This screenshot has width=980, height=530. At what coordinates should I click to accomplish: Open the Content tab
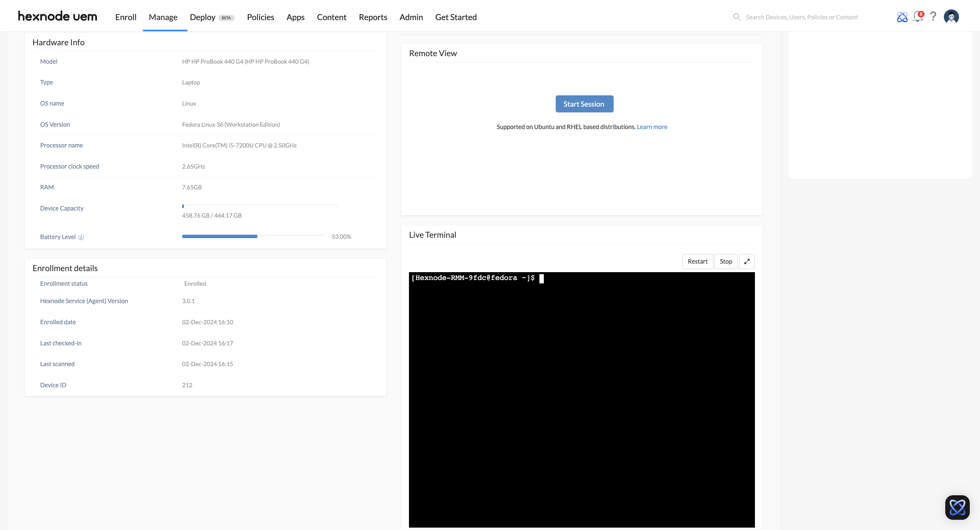click(331, 17)
